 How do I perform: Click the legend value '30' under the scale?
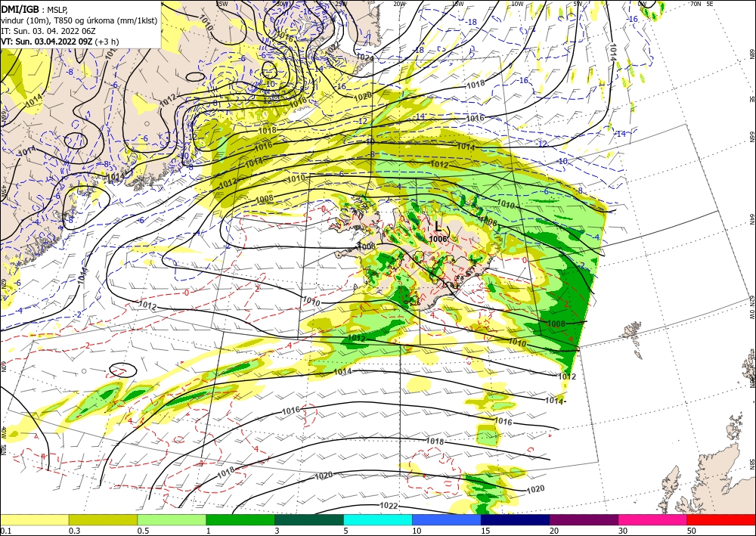point(623,531)
